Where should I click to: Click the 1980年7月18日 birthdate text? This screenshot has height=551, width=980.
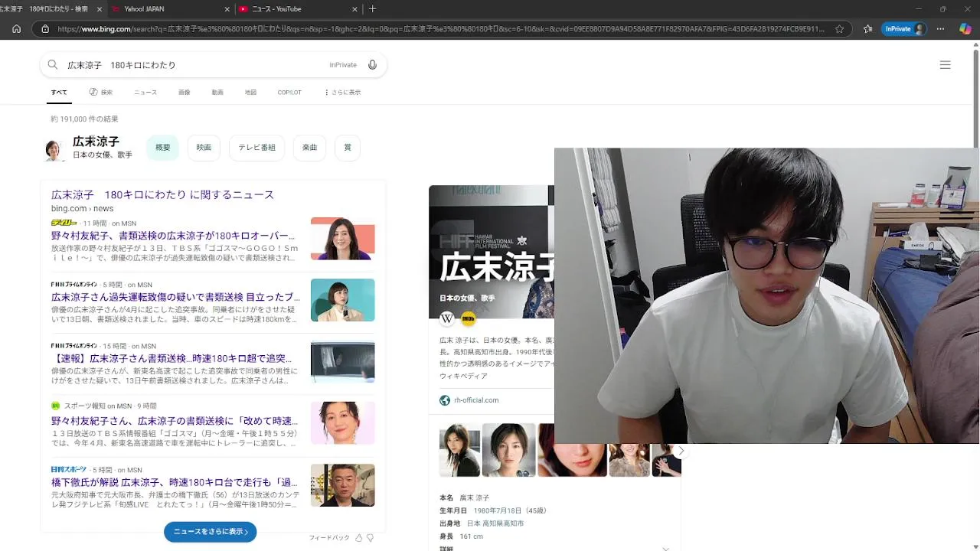(499, 510)
